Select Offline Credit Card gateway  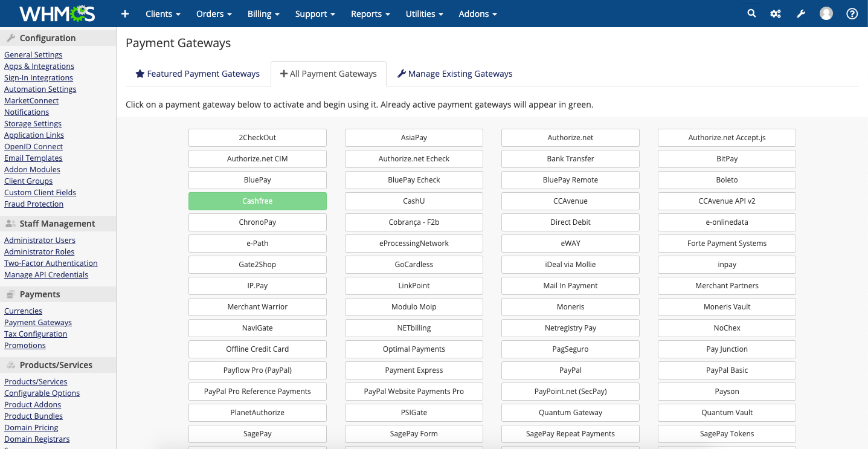[257, 349]
